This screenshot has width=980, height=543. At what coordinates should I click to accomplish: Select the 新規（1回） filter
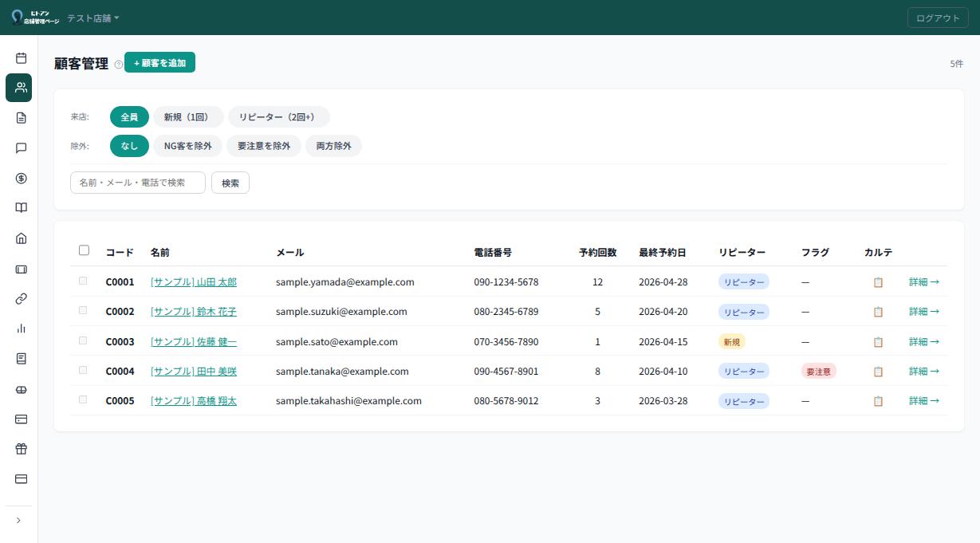click(188, 117)
